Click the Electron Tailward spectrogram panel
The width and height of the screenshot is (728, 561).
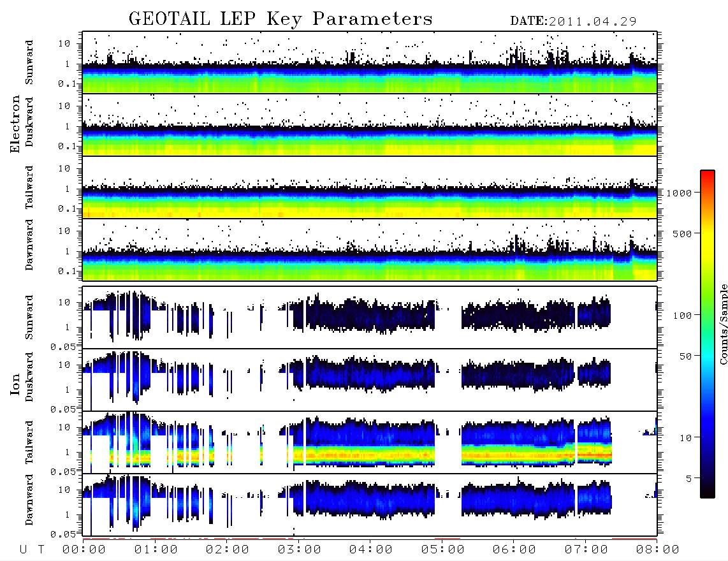(x=370, y=187)
